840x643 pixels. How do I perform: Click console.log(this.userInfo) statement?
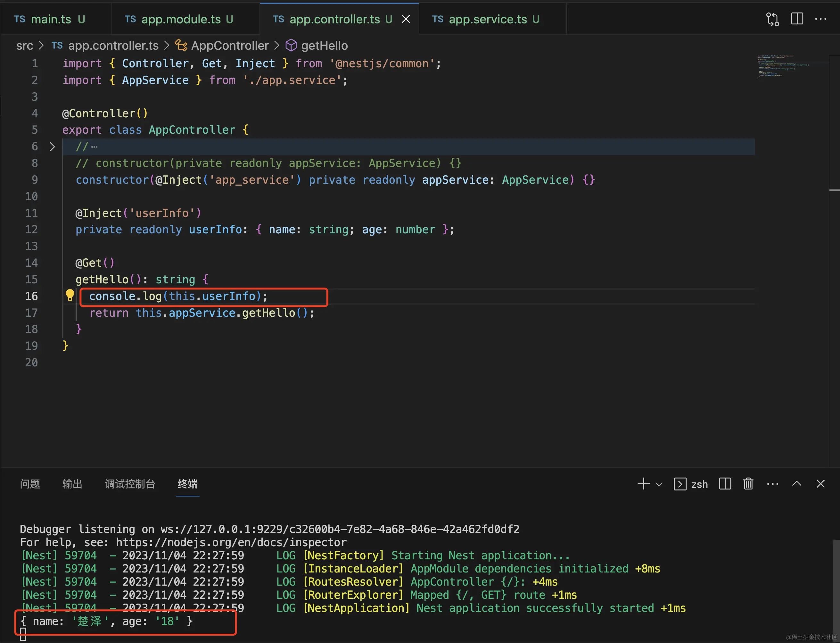coord(178,296)
